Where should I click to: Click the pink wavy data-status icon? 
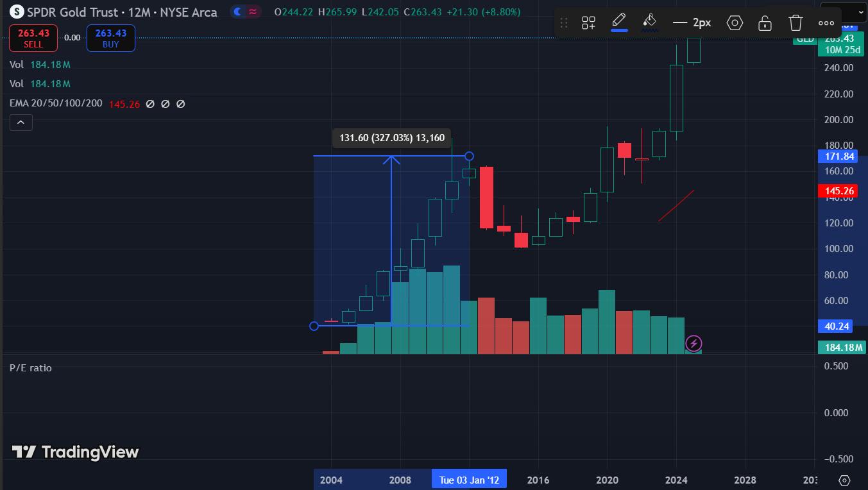[253, 12]
